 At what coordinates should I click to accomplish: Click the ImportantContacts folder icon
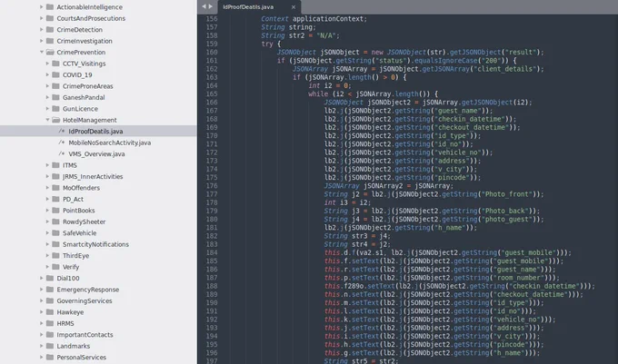pyautogui.click(x=50, y=334)
